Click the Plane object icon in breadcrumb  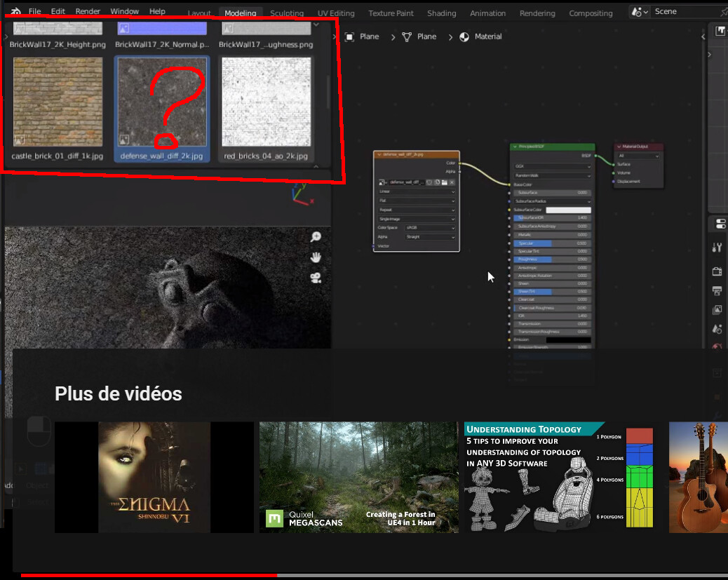(x=349, y=36)
